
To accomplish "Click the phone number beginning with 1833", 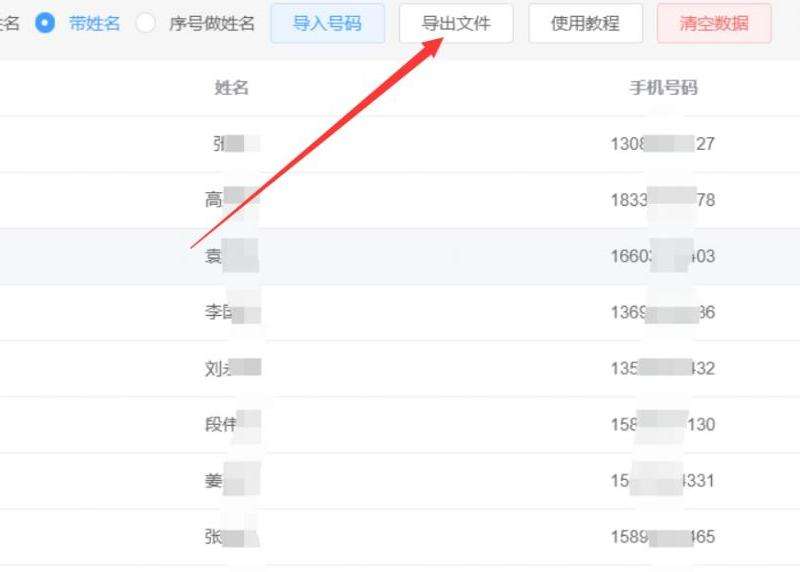I will point(662,200).
